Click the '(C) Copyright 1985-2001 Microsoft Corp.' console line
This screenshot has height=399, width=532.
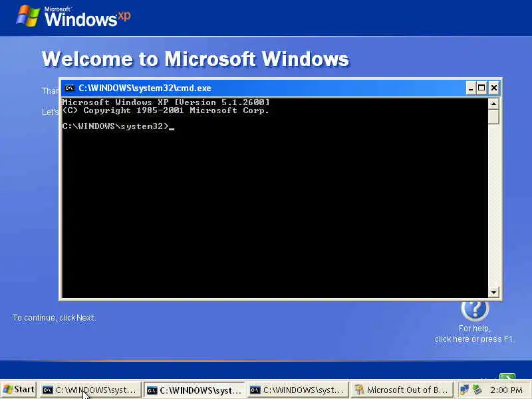click(x=166, y=110)
